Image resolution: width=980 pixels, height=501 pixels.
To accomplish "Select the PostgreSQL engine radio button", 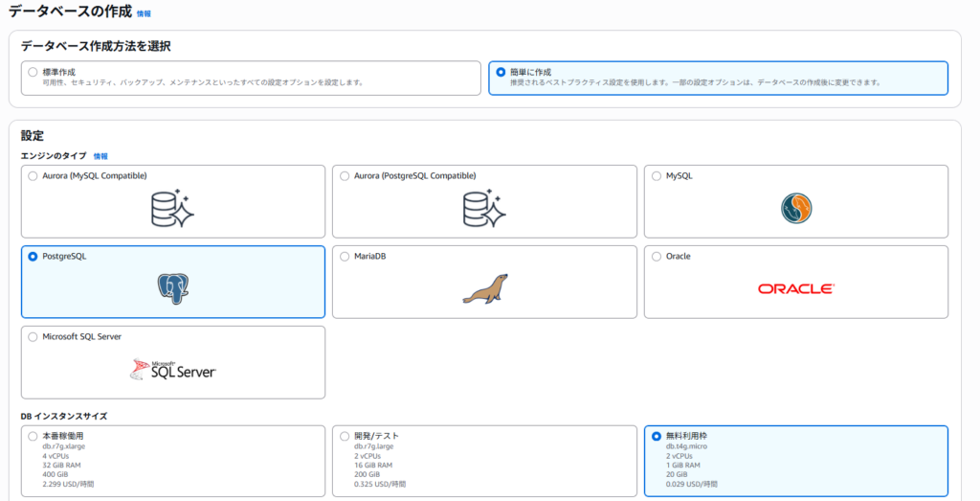I will (33, 257).
